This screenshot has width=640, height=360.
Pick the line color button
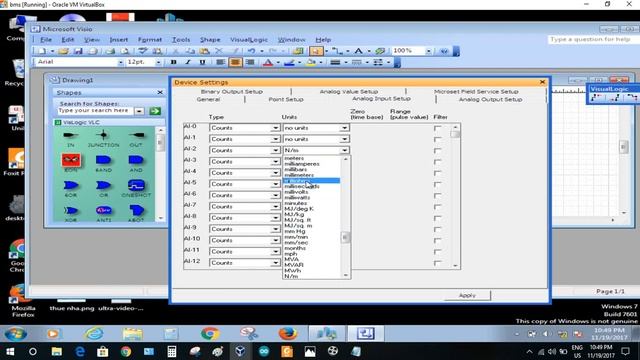pyautogui.click(x=289, y=62)
